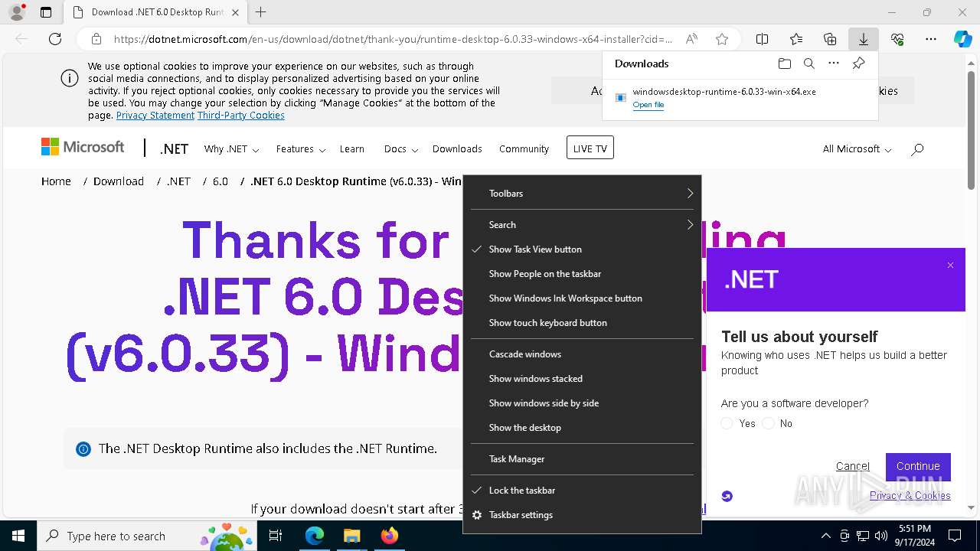The image size is (980, 551).
Task: Choose Show windows stacked
Action: click(582, 379)
